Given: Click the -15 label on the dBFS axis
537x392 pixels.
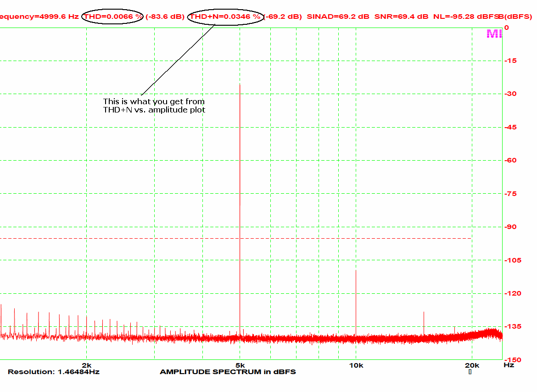Looking at the screenshot, I should click(x=511, y=61).
